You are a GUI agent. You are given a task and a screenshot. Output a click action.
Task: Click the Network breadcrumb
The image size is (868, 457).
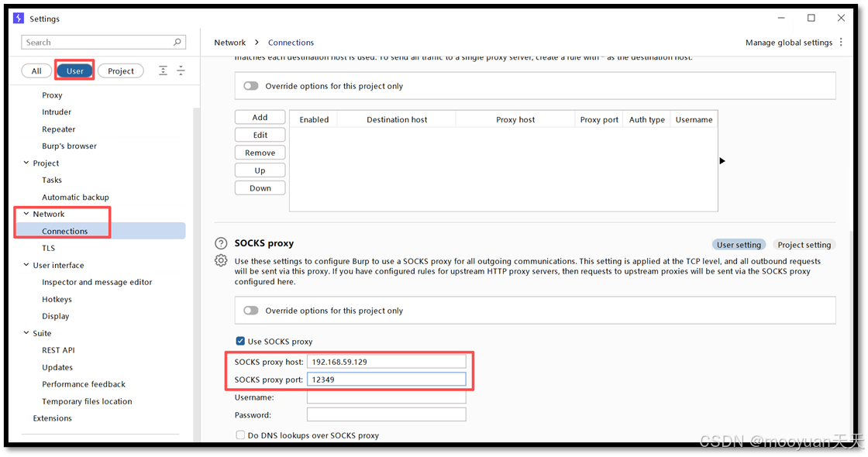click(229, 43)
